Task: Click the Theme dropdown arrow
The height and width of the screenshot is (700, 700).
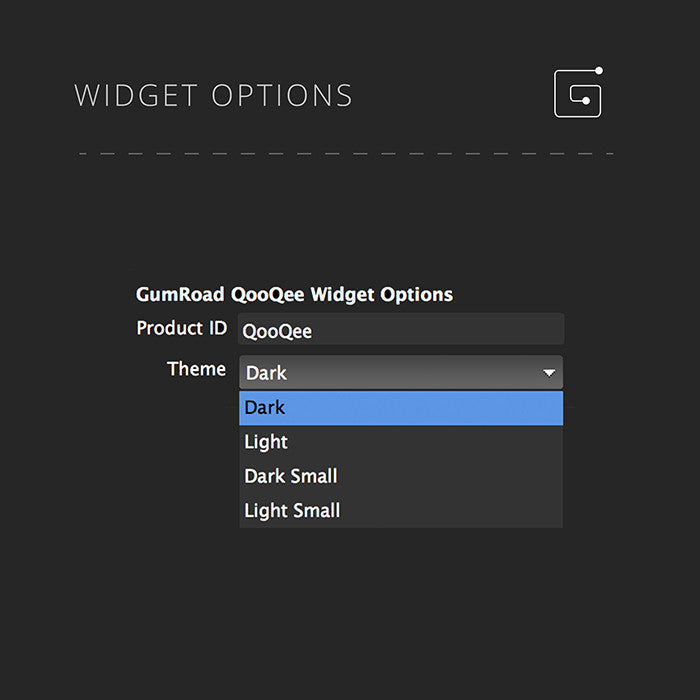Action: (x=549, y=373)
